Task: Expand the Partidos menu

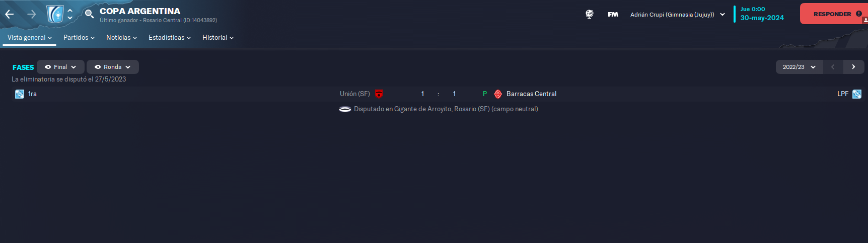Action: click(79, 38)
